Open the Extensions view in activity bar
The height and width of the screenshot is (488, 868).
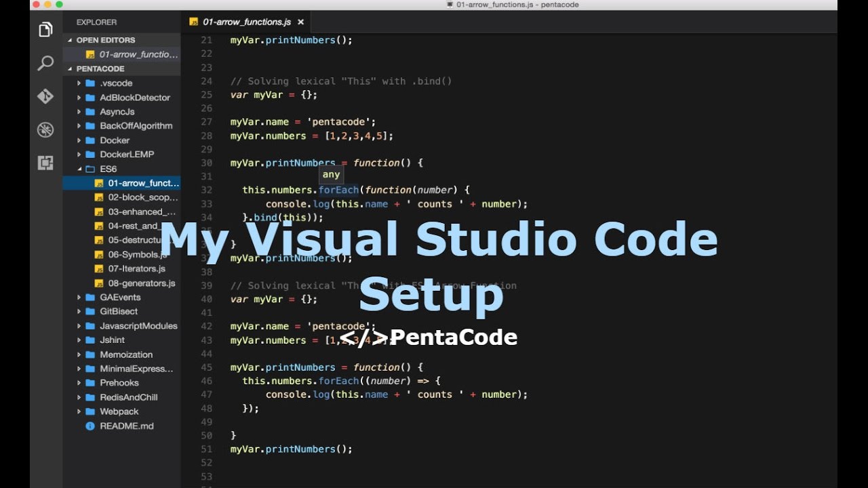coord(45,163)
